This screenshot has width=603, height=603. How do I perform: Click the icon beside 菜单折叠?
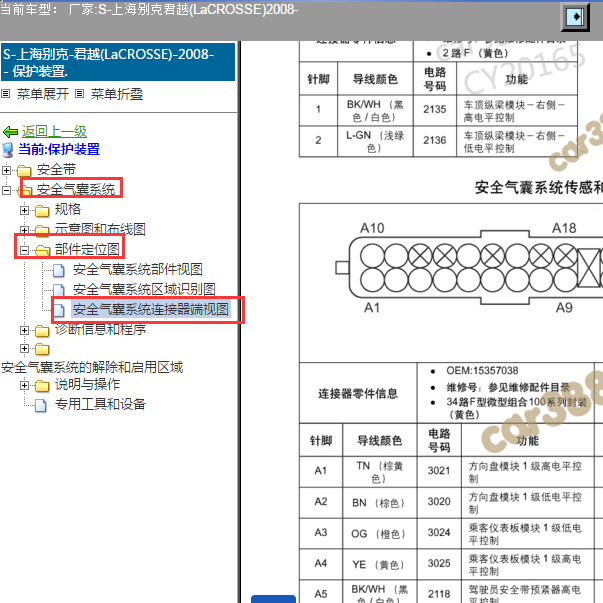[x=79, y=93]
